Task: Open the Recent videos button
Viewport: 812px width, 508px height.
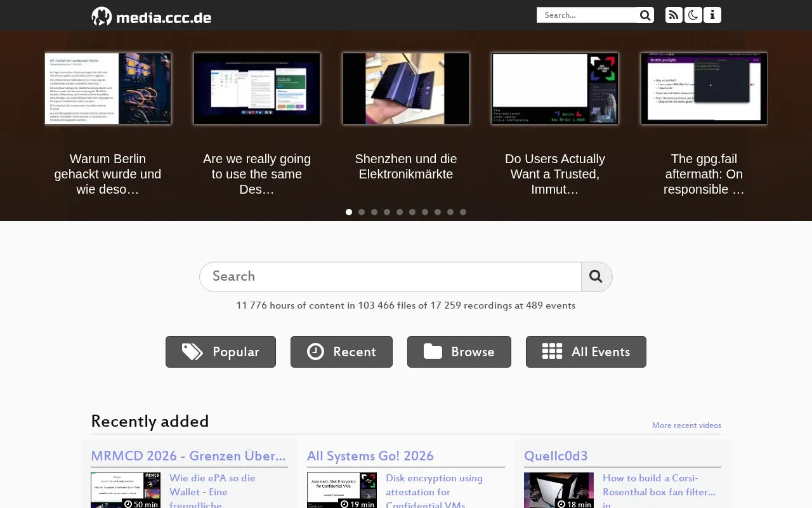Action: 341,352
